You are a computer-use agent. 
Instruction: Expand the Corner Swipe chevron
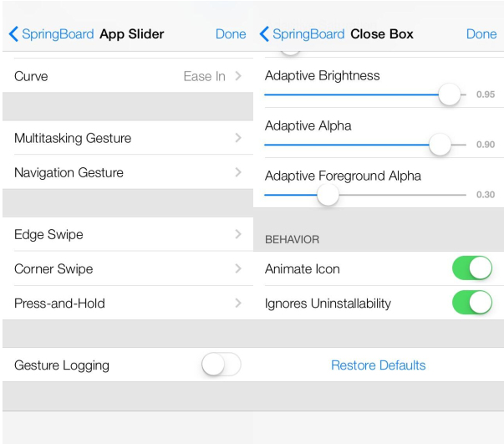point(238,269)
